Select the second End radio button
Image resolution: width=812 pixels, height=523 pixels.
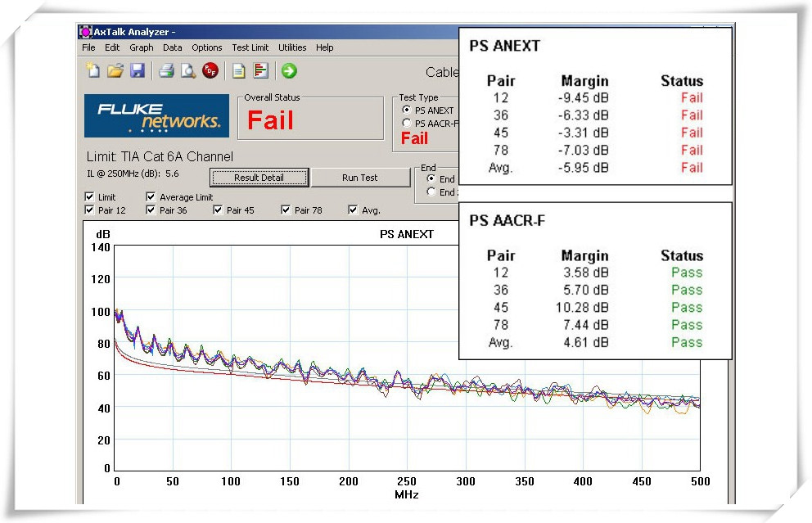(x=431, y=192)
